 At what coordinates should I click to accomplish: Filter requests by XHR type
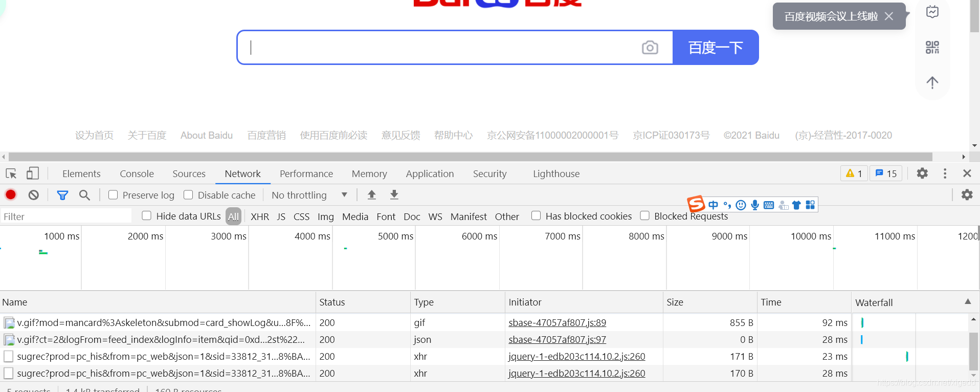[x=260, y=216]
